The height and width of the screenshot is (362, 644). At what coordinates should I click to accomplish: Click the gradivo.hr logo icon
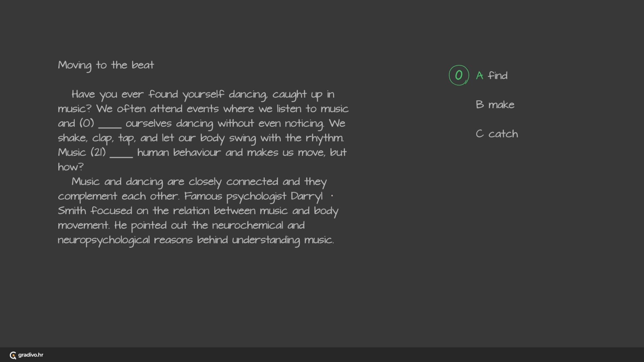(13, 355)
